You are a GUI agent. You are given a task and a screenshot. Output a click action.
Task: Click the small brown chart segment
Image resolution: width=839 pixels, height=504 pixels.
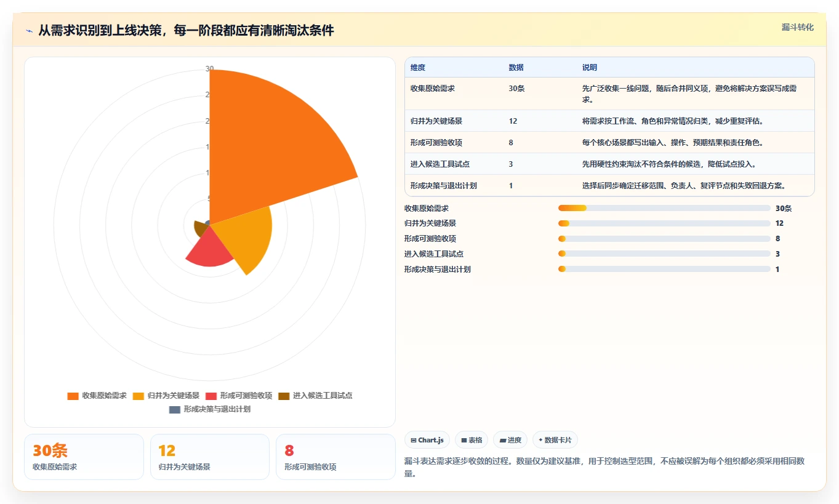200,228
